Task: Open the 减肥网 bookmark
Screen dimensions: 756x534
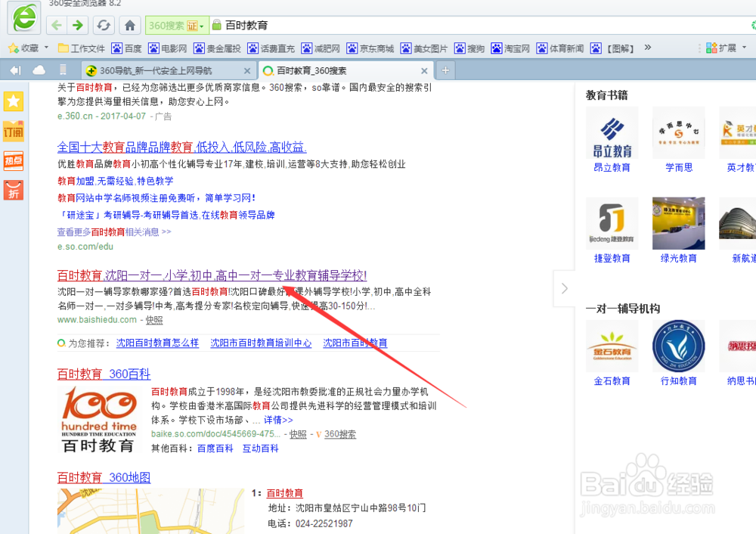Action: click(321, 48)
